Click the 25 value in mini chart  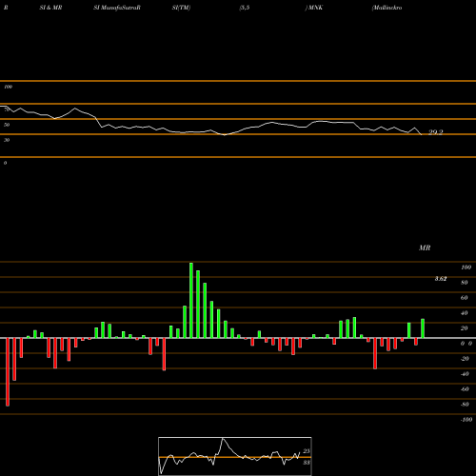307,451
